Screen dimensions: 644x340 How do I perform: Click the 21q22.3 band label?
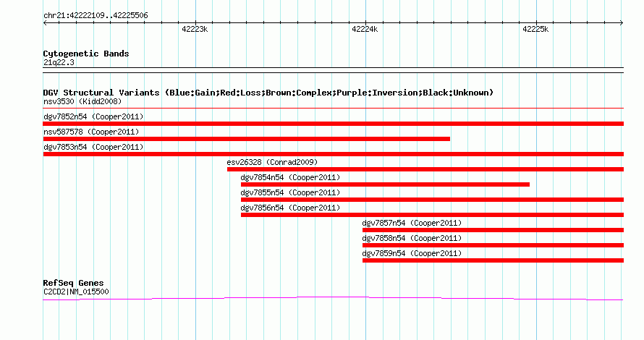(x=59, y=62)
